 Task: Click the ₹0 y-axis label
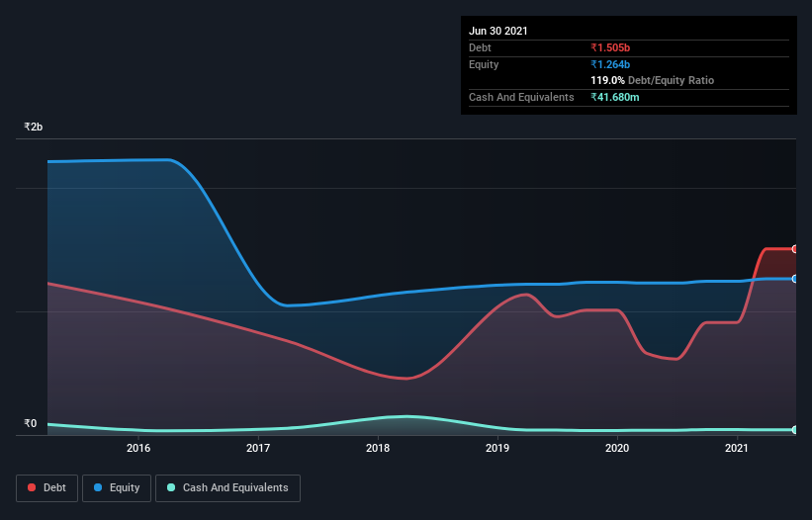(30, 423)
